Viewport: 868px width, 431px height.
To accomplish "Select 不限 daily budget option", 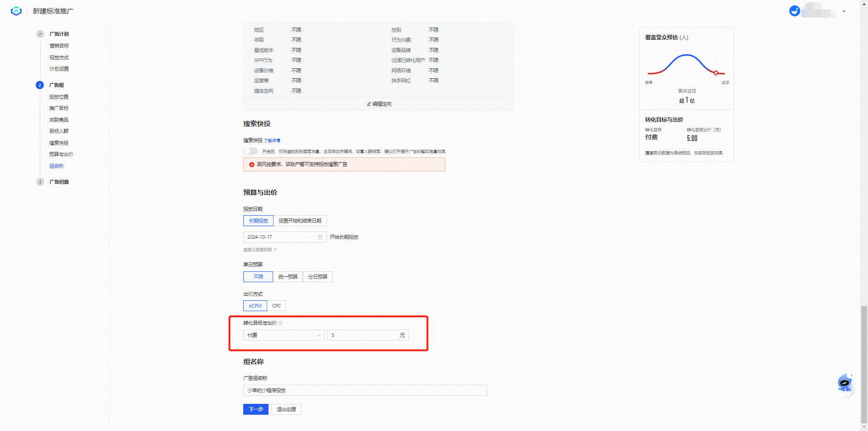I will tap(258, 277).
